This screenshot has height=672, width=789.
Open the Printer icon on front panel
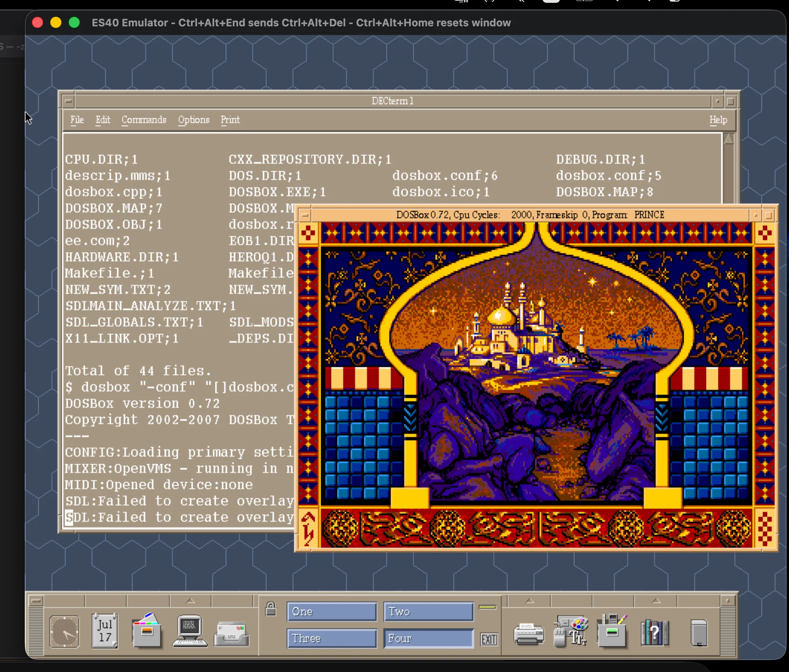point(529,634)
